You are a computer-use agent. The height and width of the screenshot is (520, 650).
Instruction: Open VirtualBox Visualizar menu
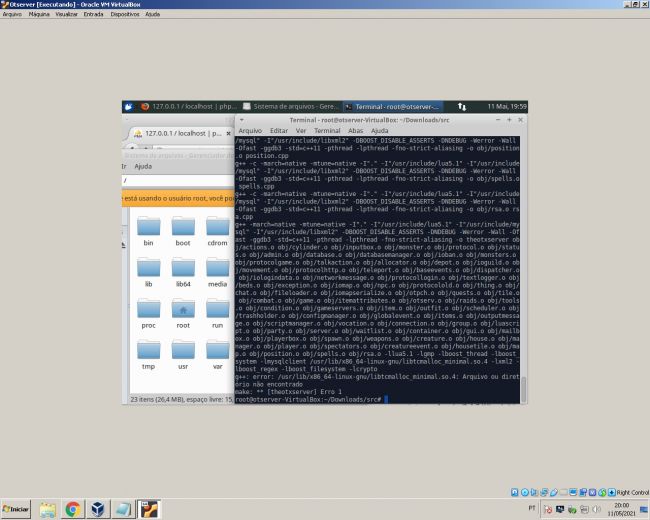click(x=66, y=14)
